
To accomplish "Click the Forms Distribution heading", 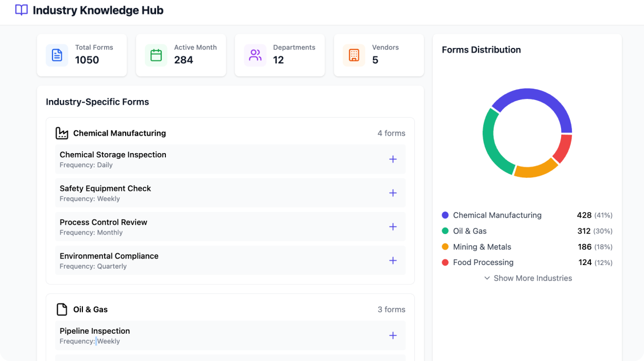I will point(481,50).
